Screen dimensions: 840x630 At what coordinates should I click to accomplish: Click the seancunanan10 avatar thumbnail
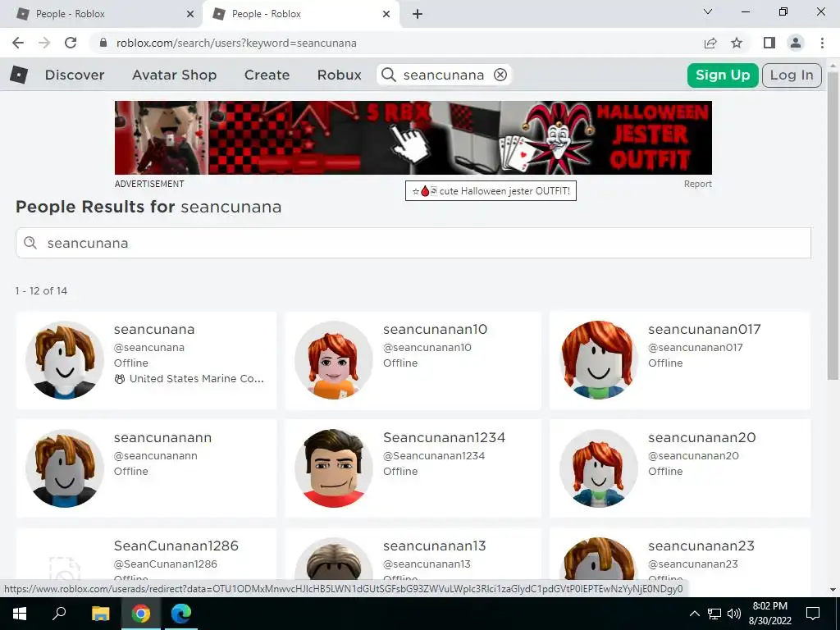(x=334, y=360)
